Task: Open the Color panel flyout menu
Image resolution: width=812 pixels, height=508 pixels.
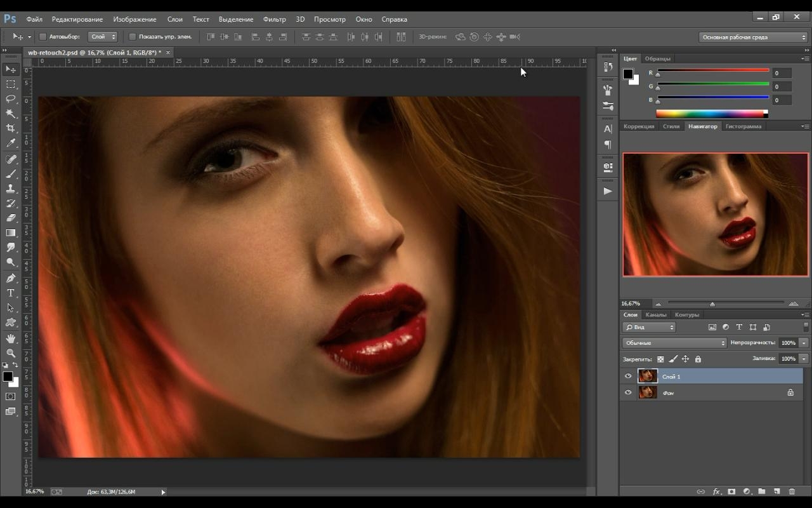Action: (805, 58)
